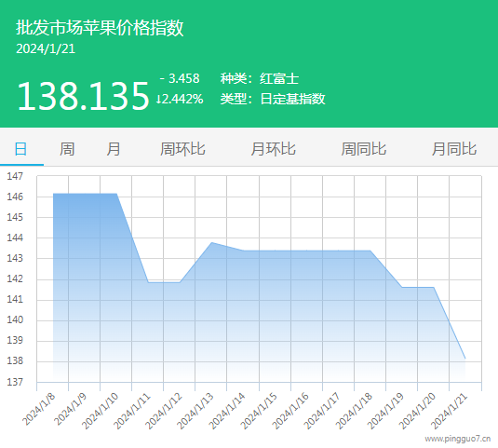The image size is (498, 448).
Task: Select the 日 daily tab
Action: 21,149
